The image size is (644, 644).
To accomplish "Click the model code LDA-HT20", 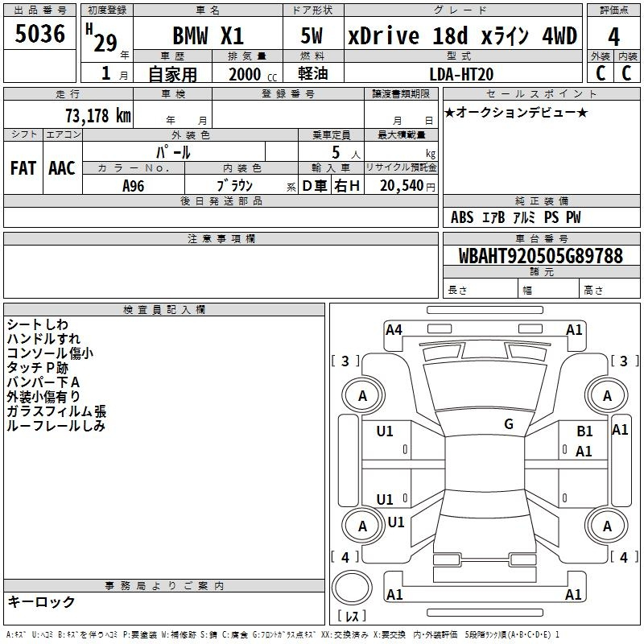I will 461,74.
